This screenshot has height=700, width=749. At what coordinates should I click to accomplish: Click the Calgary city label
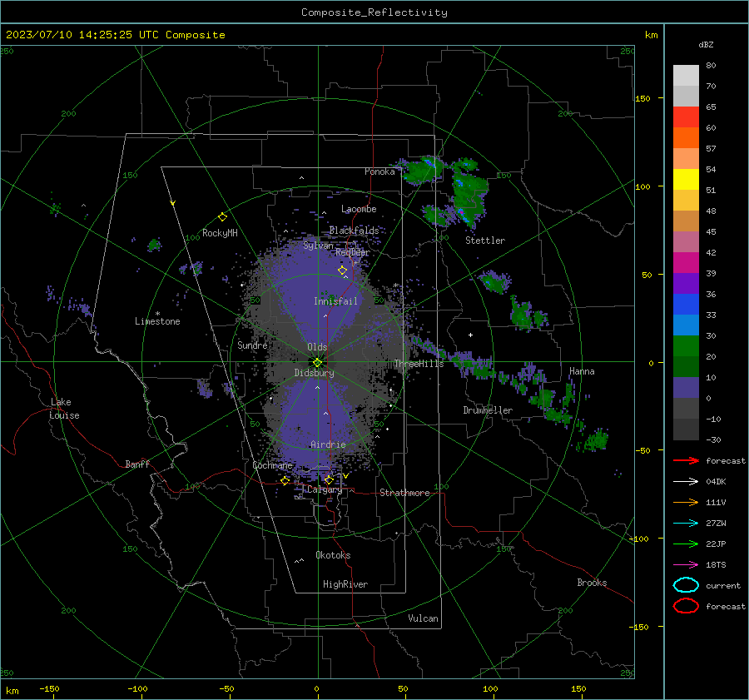click(x=325, y=489)
